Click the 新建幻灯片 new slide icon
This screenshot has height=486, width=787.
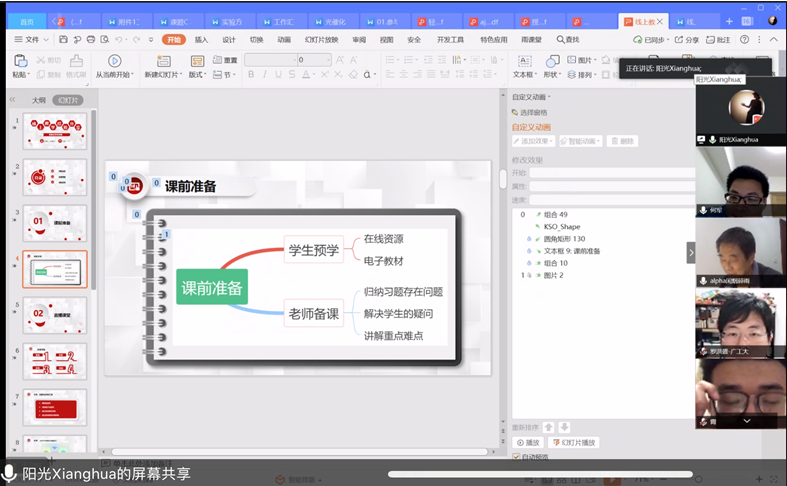point(163,61)
